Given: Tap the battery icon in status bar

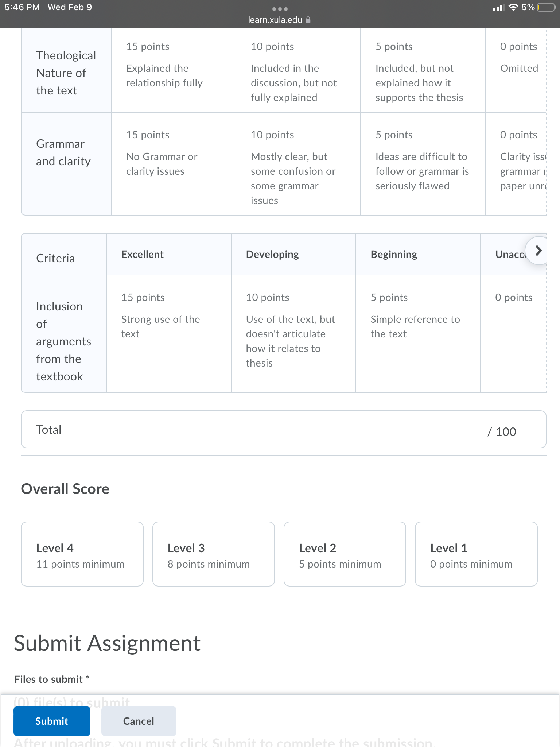Looking at the screenshot, I should pos(547,7).
